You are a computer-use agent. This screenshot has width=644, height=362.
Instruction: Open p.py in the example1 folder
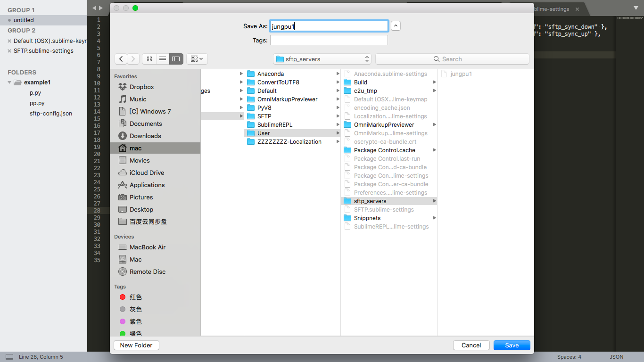pyautogui.click(x=35, y=93)
